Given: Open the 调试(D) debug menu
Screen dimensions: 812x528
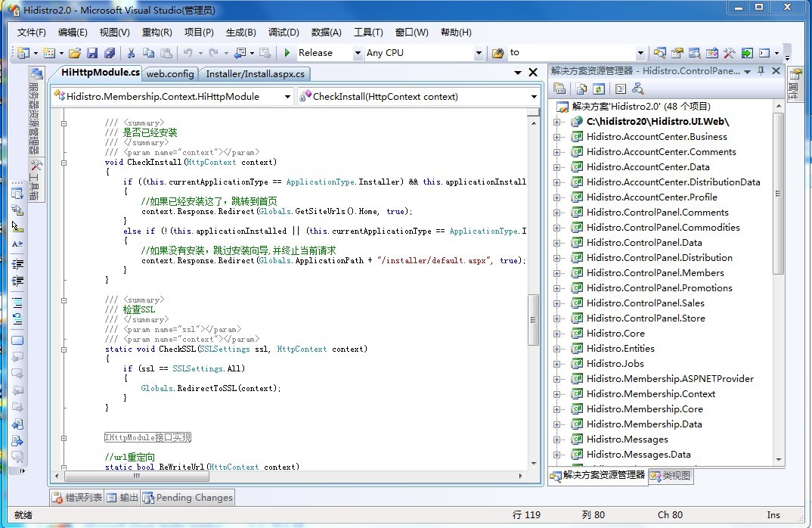Looking at the screenshot, I should tap(284, 33).
